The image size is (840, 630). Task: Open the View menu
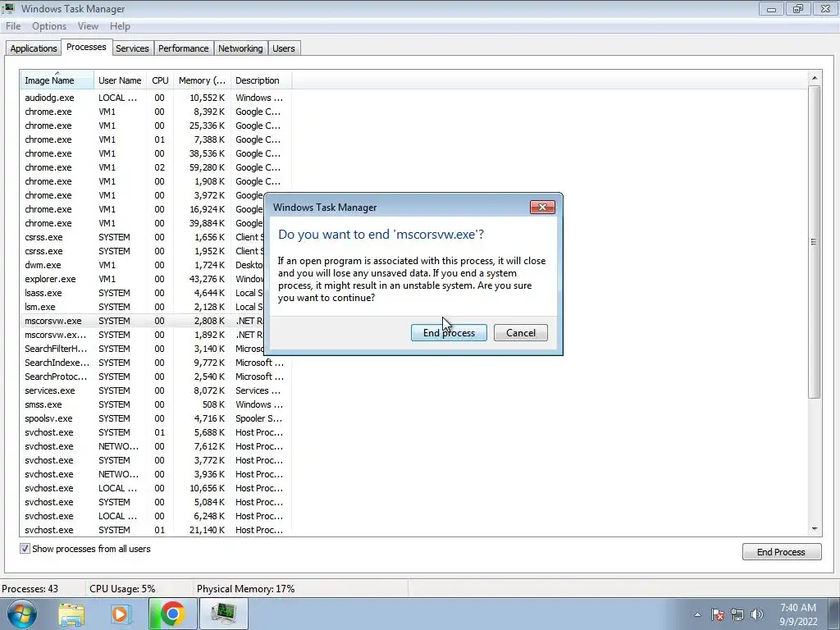click(x=88, y=26)
